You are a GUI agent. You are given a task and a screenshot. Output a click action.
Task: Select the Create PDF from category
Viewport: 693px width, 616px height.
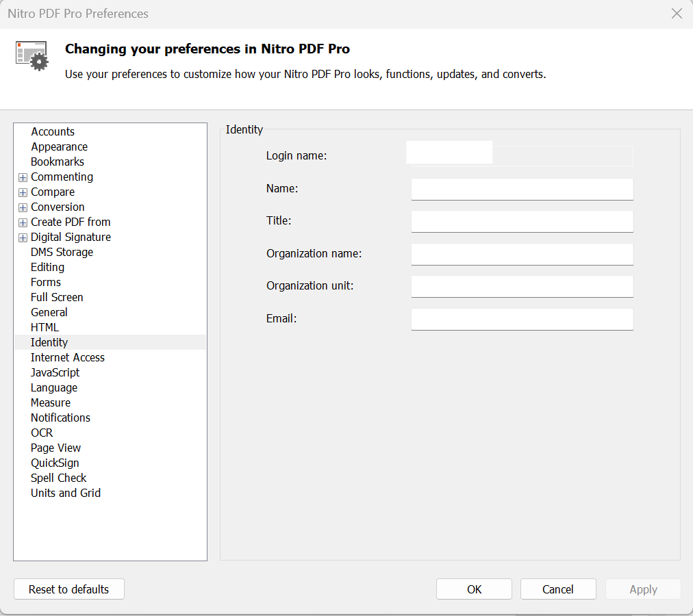(71, 222)
